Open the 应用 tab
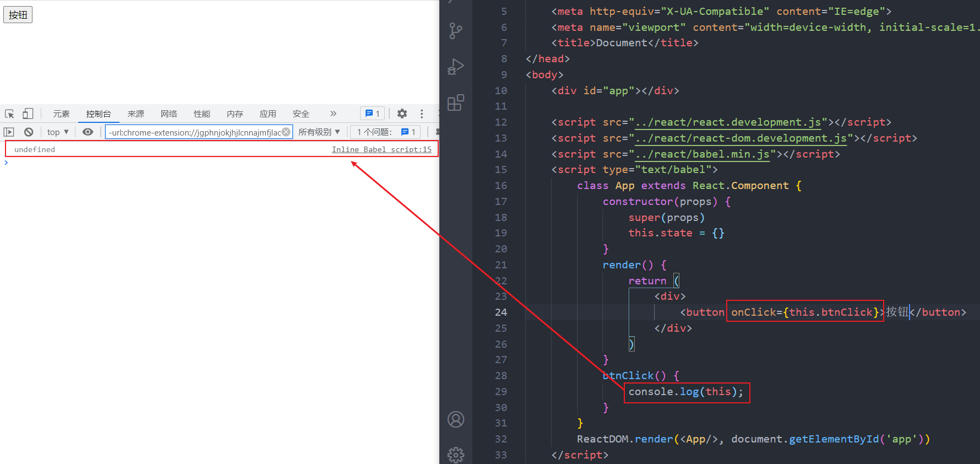This screenshot has height=464, width=980. click(x=268, y=114)
